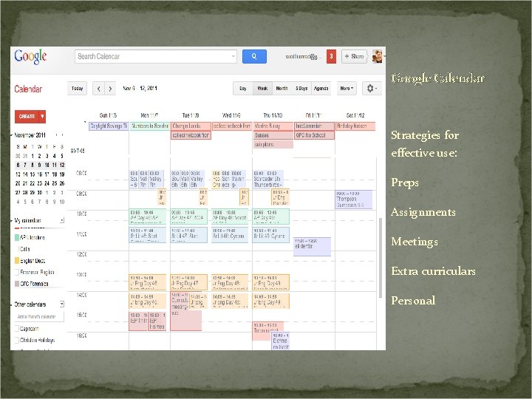Toggle Freshman English calendar checkbox
This screenshot has width=532, height=399.
pos(17,272)
